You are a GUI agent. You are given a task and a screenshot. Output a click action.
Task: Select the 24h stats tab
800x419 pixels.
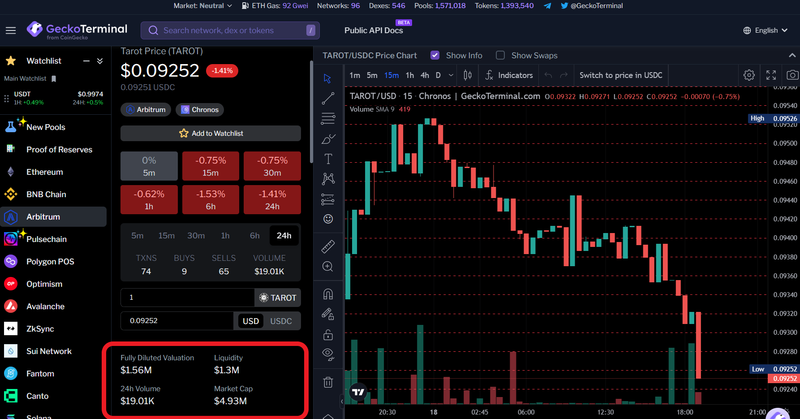[284, 236]
